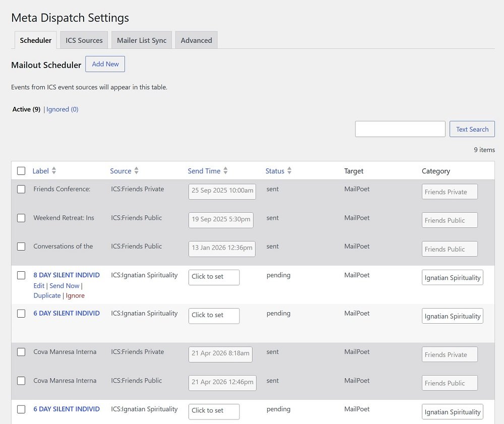This screenshot has height=424, width=504.
Task: Click Ignore under 8 DAY SILENT INDIVID
Action: tap(75, 295)
